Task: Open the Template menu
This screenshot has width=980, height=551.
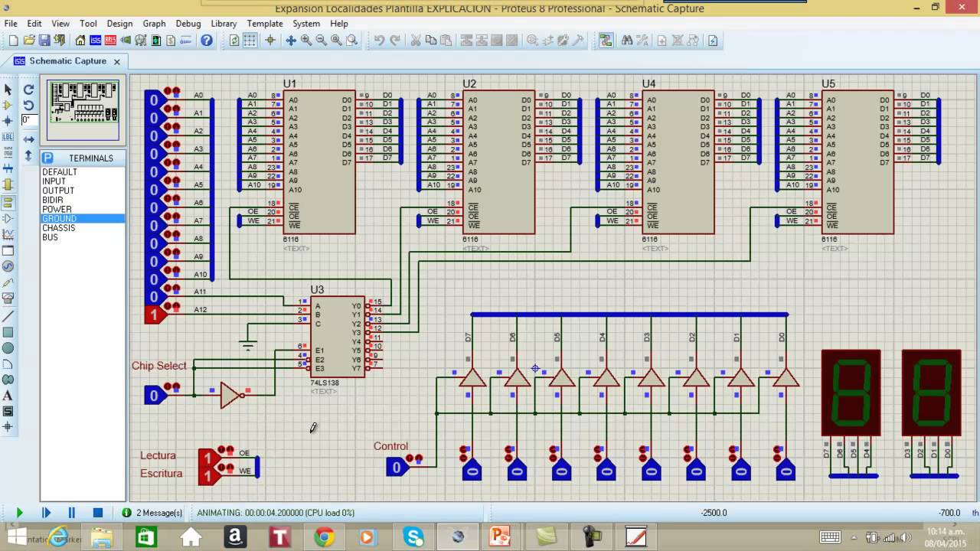Action: coord(265,24)
